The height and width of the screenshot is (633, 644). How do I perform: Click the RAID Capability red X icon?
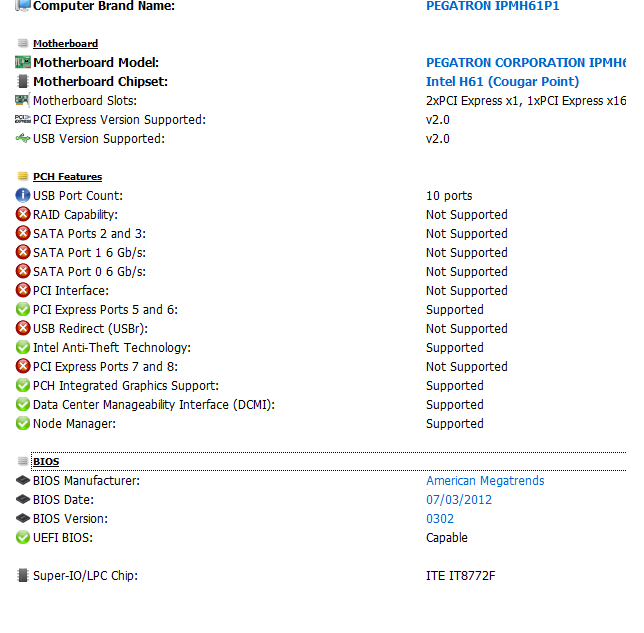(23, 214)
